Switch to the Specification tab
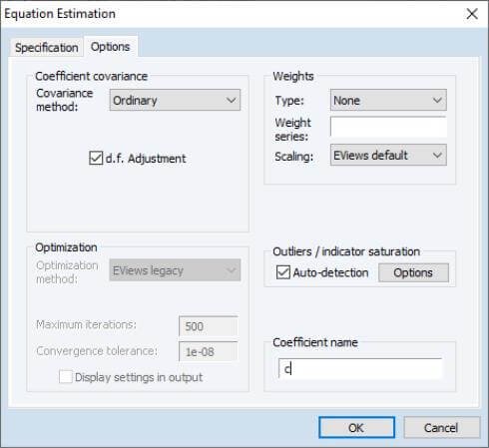489x448 pixels. (x=47, y=48)
